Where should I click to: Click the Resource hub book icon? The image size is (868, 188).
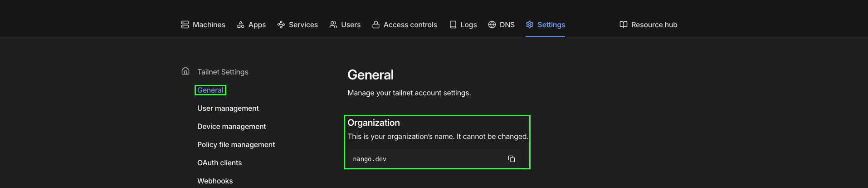pos(624,25)
